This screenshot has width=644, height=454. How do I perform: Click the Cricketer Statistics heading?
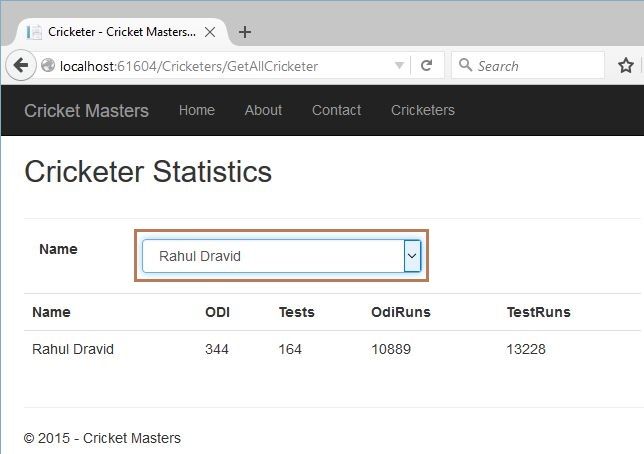pos(148,172)
